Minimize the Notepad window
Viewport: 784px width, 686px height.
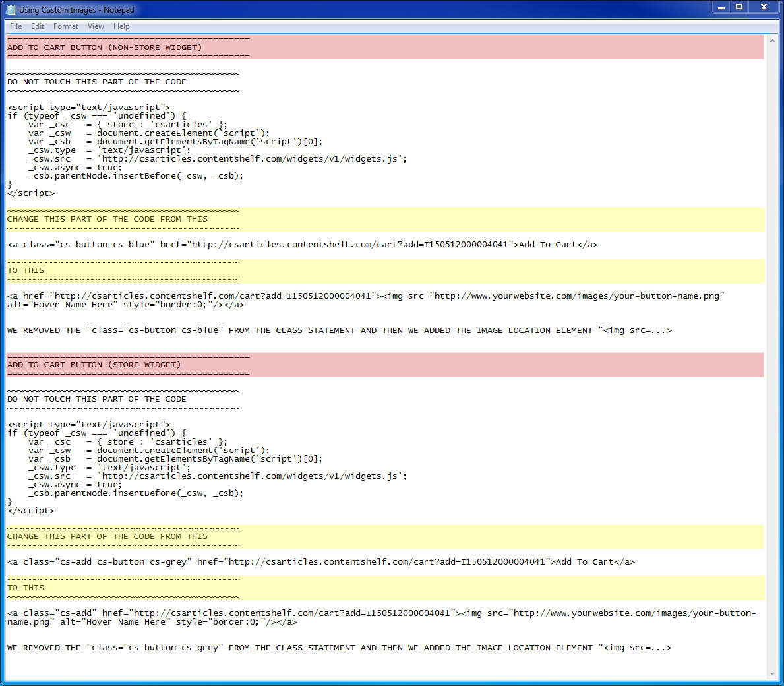coord(721,7)
